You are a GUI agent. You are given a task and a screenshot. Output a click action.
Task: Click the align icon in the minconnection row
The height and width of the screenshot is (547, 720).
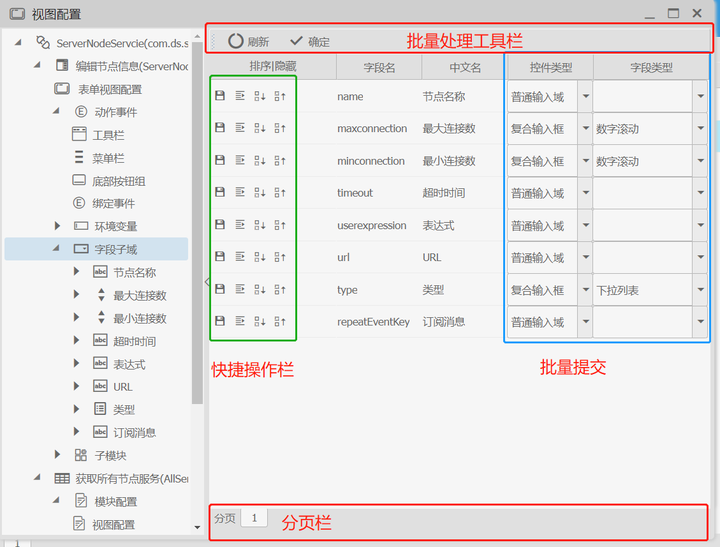pyautogui.click(x=240, y=160)
